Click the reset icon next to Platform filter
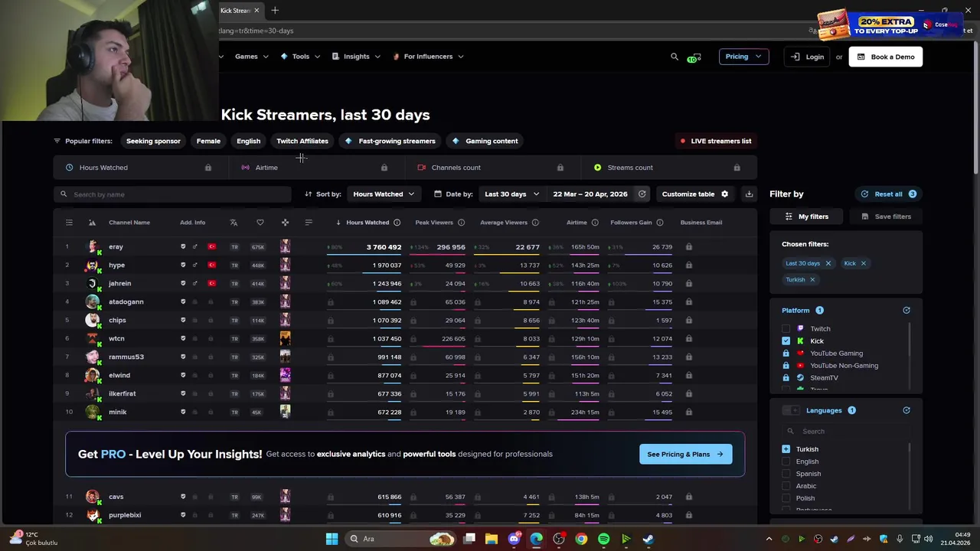Image resolution: width=980 pixels, height=551 pixels. 906,311
